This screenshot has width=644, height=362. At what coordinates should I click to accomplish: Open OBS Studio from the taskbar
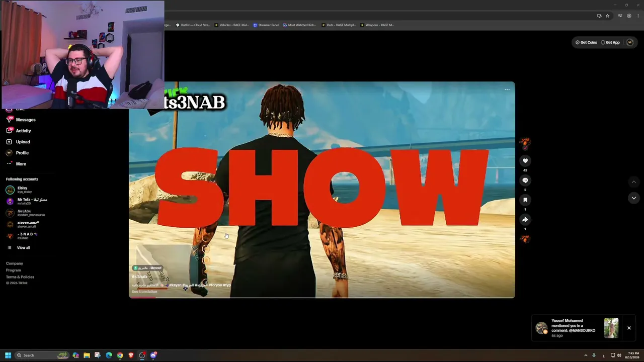click(x=142, y=355)
